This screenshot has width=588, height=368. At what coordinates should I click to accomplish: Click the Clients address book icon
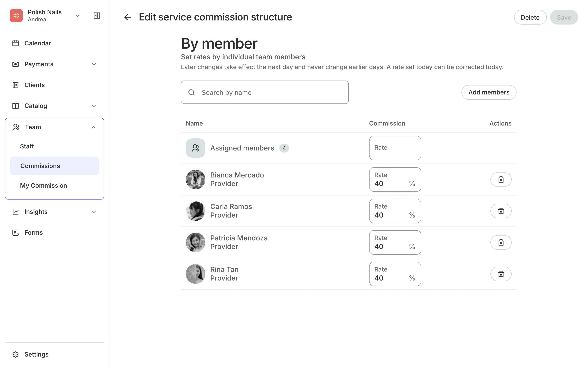click(x=16, y=85)
